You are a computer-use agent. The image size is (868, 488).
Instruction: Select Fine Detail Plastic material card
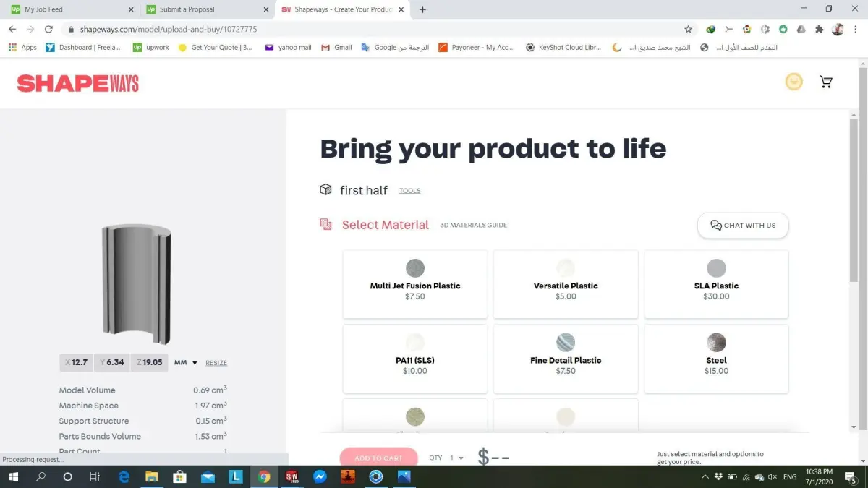click(566, 359)
